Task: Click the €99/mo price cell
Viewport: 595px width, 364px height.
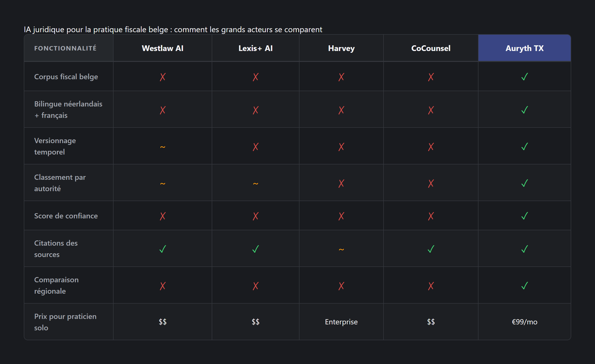Action: tap(524, 322)
